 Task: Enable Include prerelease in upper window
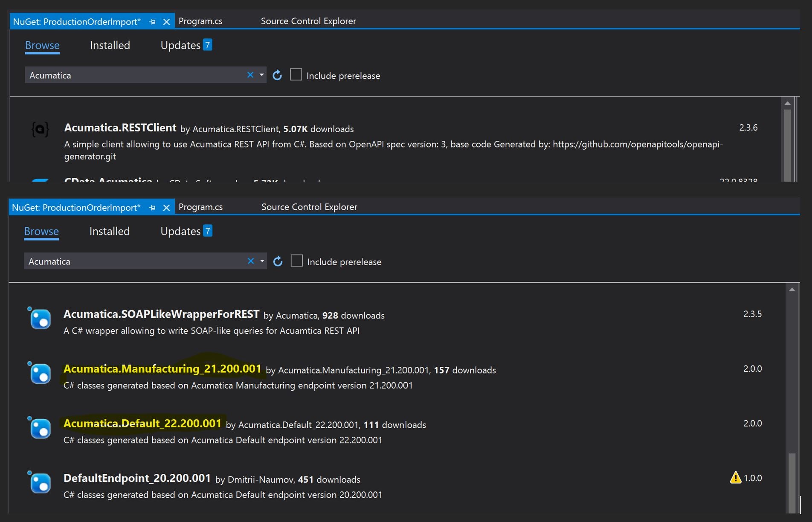tap(296, 75)
